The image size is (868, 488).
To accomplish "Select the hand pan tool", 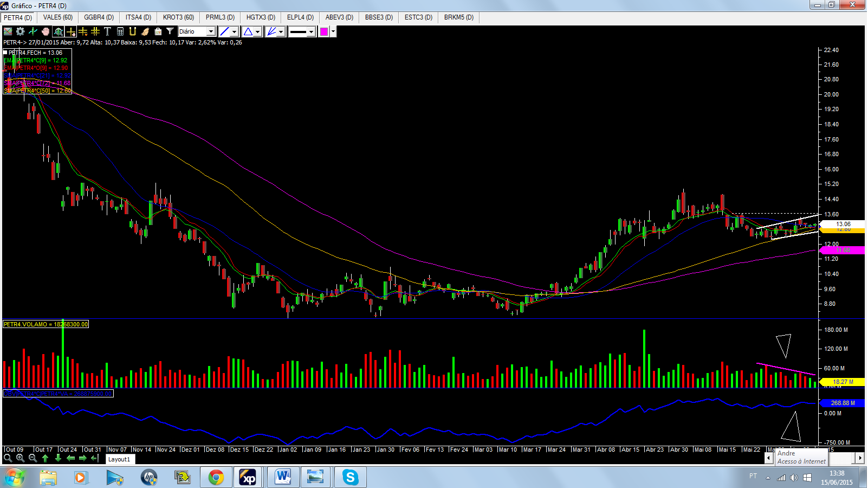I will click(46, 31).
